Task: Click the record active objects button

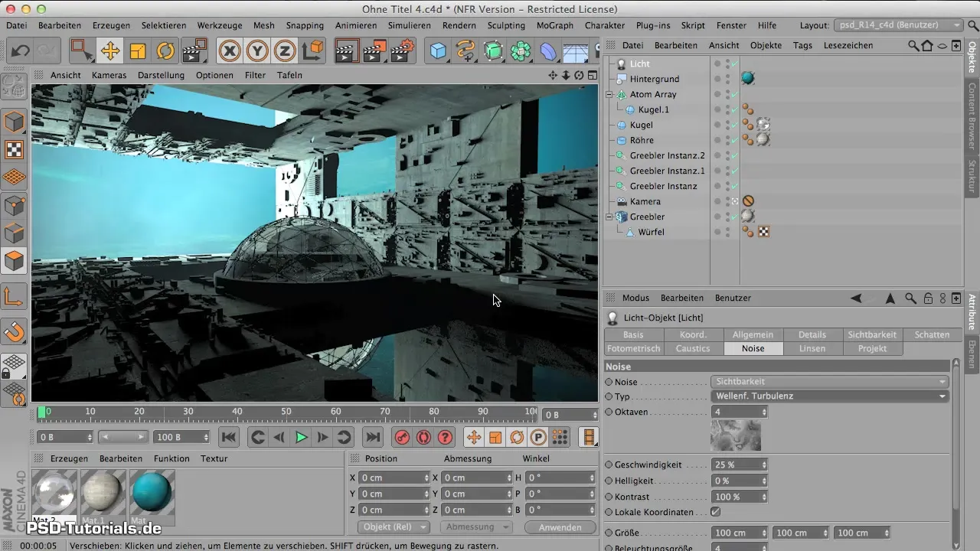Action: [401, 437]
